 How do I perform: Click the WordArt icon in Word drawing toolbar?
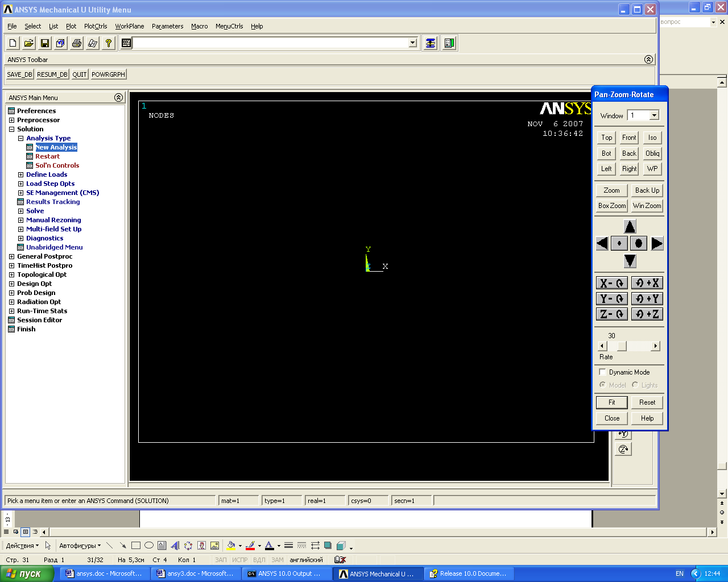pyautogui.click(x=175, y=546)
